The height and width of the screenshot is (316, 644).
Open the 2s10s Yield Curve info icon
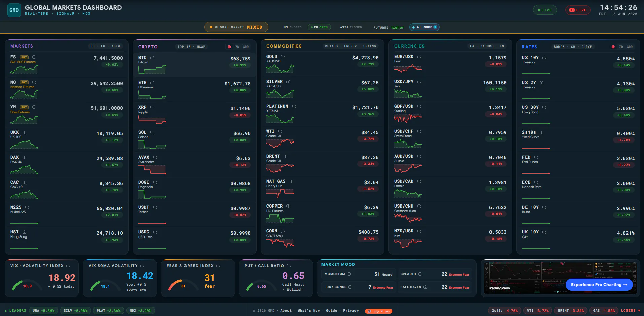pos(541,132)
